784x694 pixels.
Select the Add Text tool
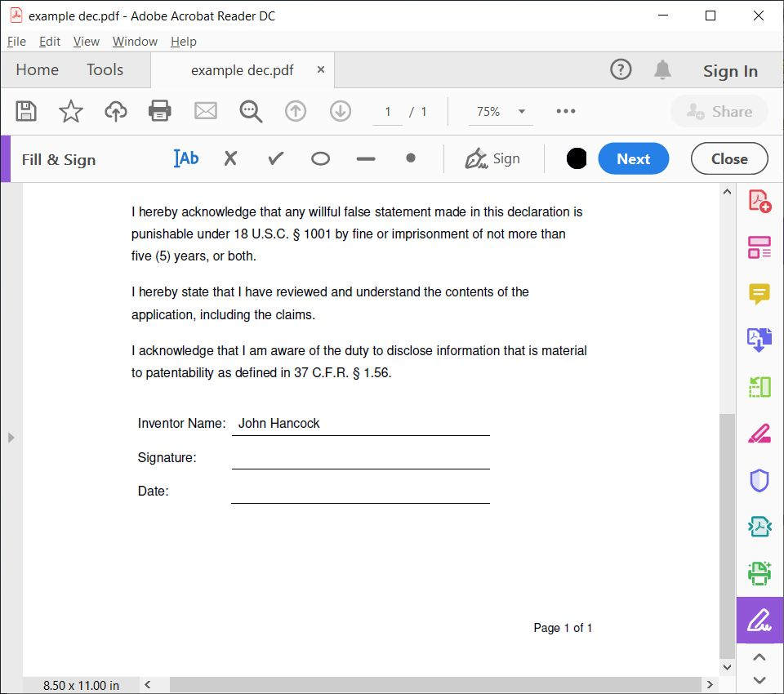coord(186,158)
